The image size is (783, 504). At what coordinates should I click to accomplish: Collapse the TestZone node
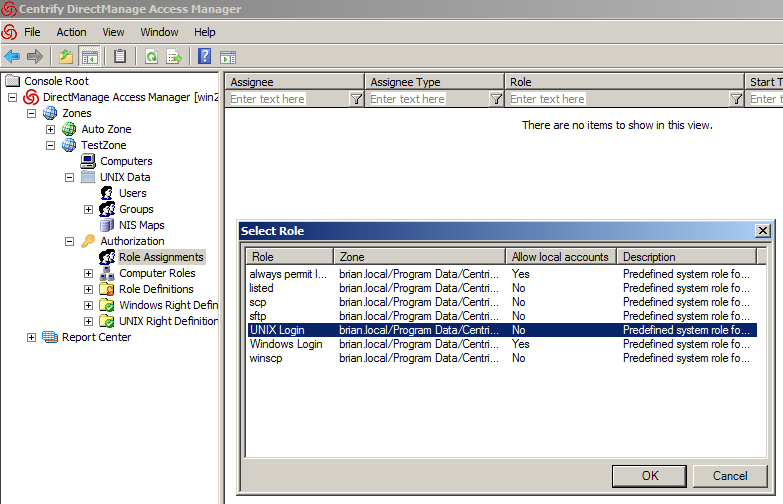[50, 145]
